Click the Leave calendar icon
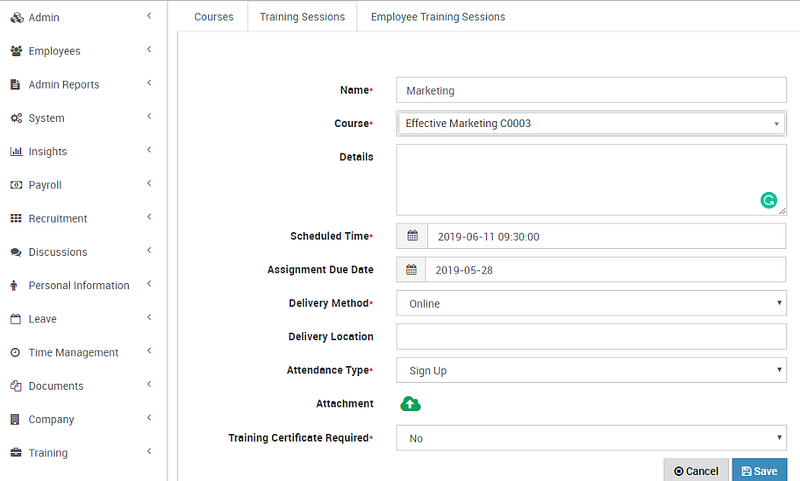 coord(16,319)
